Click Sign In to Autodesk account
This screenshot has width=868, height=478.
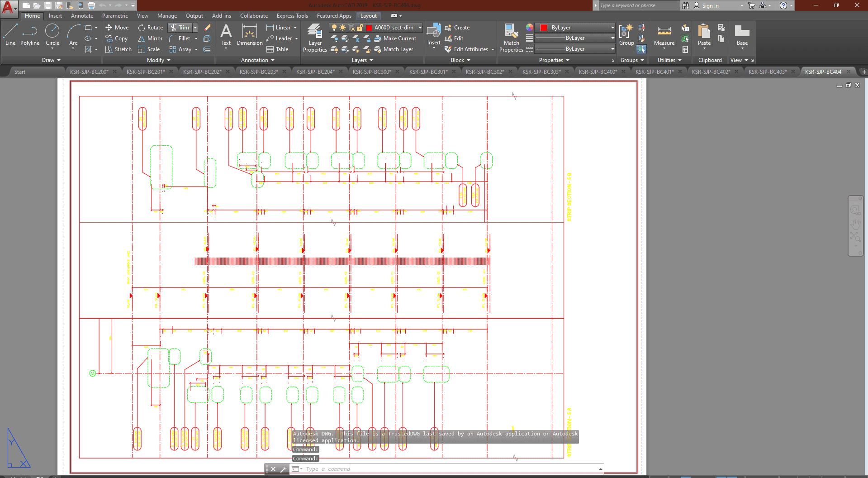(x=710, y=6)
